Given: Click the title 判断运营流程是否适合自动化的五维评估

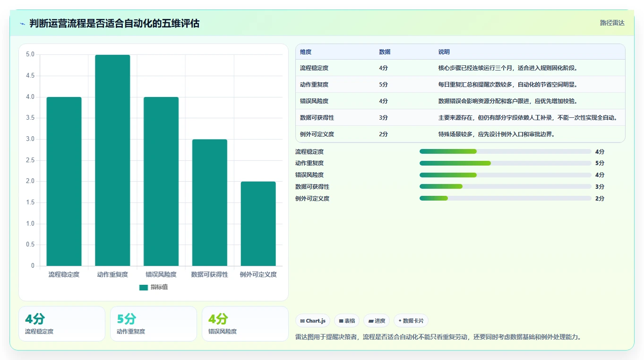Looking at the screenshot, I should pyautogui.click(x=114, y=23).
